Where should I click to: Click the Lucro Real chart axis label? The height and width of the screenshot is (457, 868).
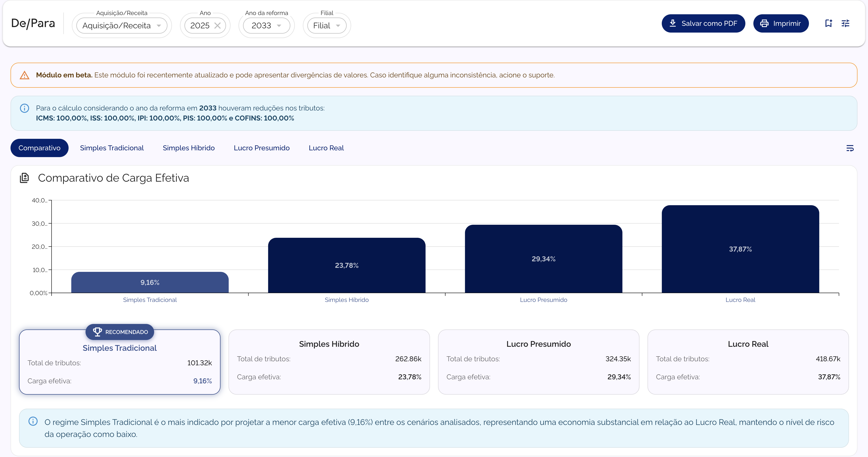coord(740,300)
